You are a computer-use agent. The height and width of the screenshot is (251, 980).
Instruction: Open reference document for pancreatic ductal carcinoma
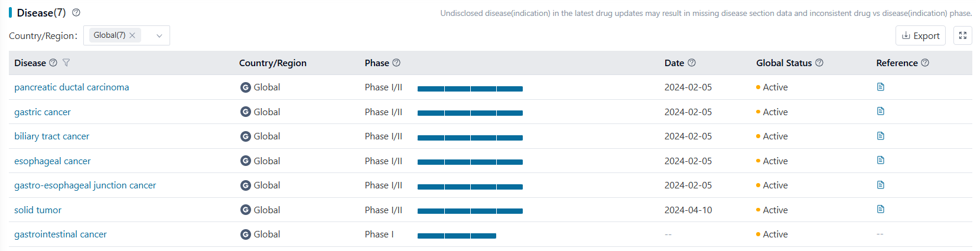click(880, 87)
